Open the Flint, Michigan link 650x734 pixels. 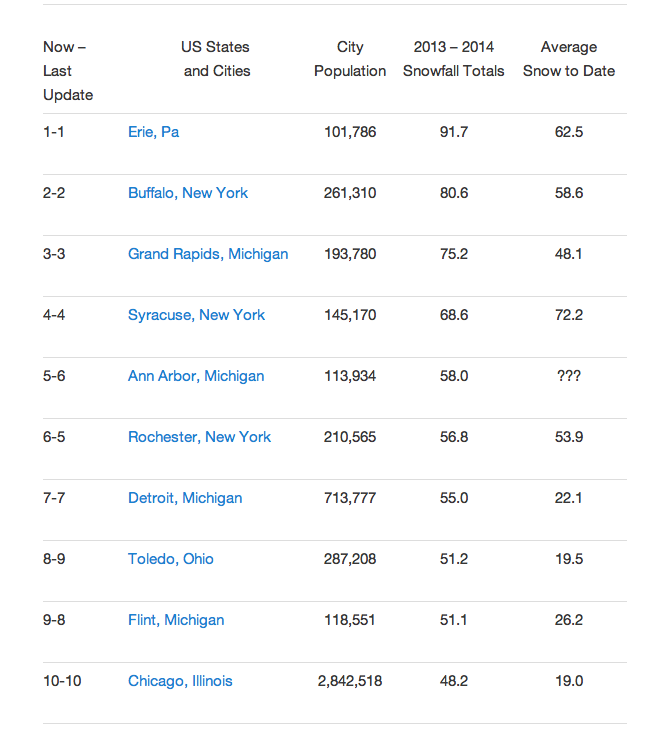coord(175,619)
